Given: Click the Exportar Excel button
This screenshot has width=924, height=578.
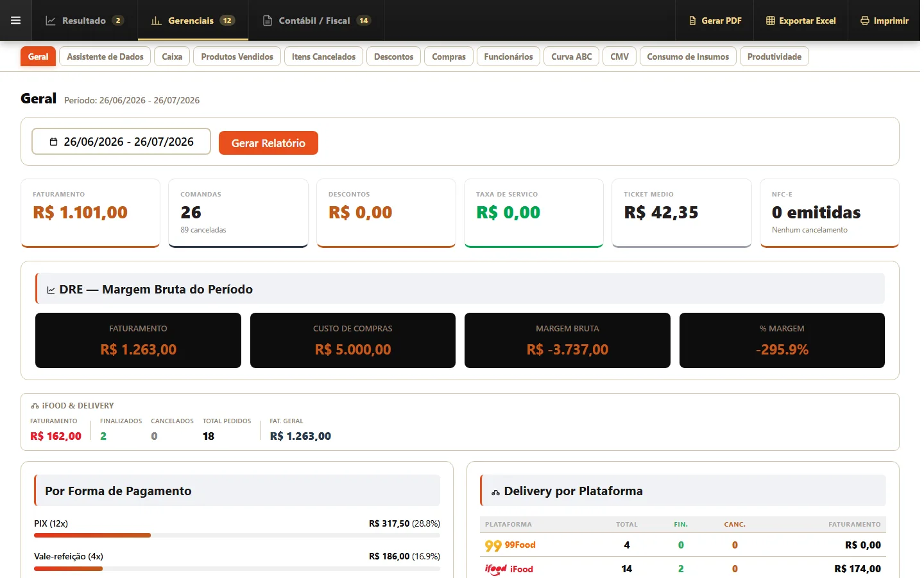Looking at the screenshot, I should tap(801, 21).
